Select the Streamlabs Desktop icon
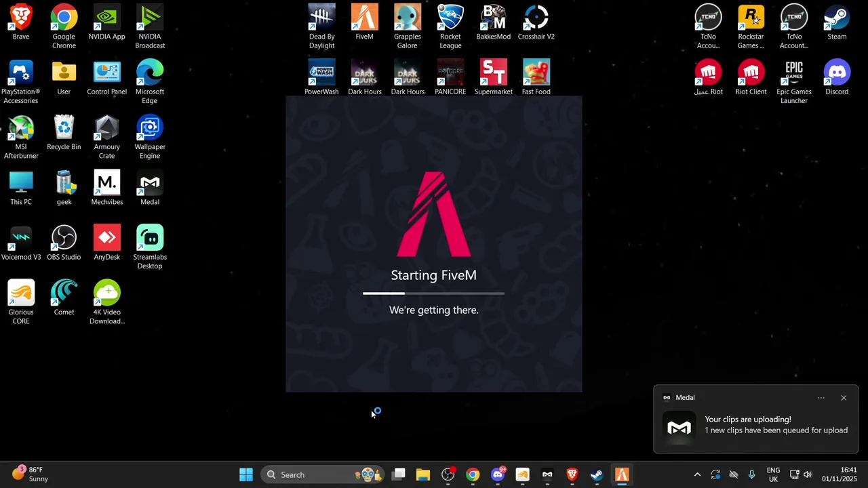The height and width of the screenshot is (488, 868). tap(150, 247)
